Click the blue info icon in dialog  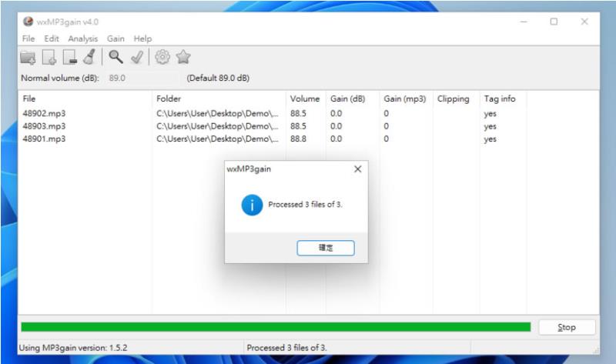pos(252,205)
